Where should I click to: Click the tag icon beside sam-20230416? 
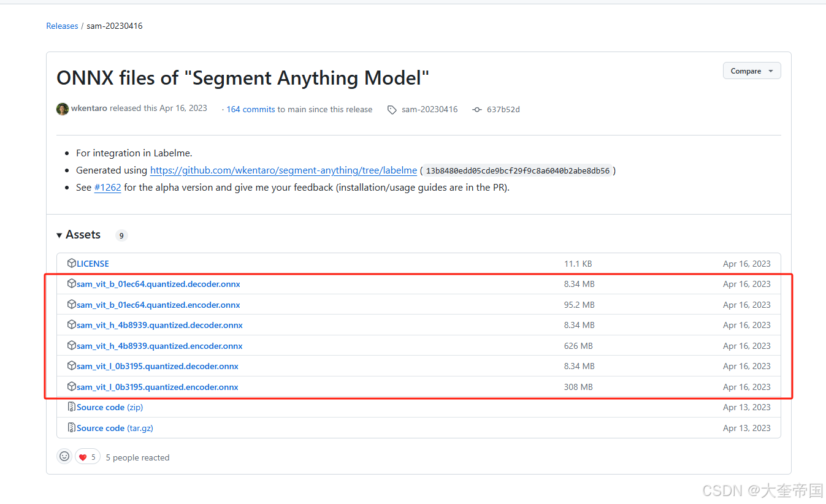[x=392, y=110]
